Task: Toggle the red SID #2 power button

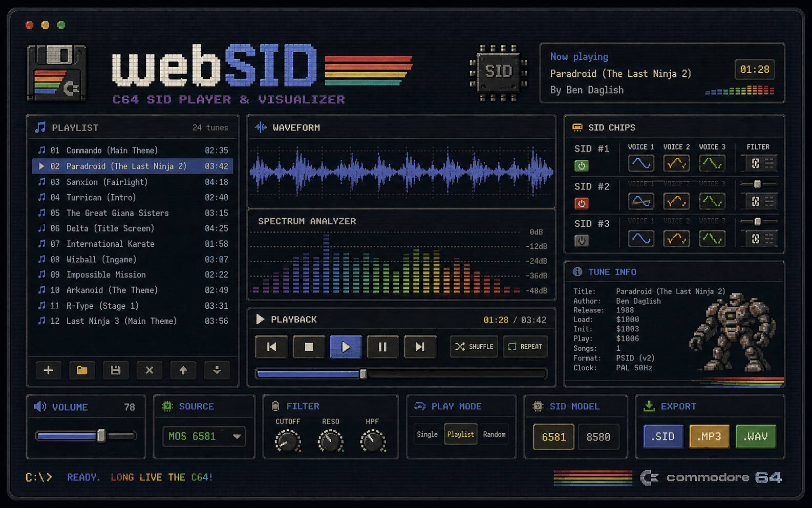Action: [582, 203]
